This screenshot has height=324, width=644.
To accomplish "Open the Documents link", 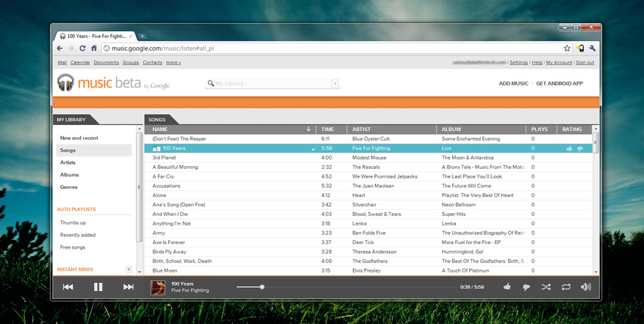I will [106, 62].
